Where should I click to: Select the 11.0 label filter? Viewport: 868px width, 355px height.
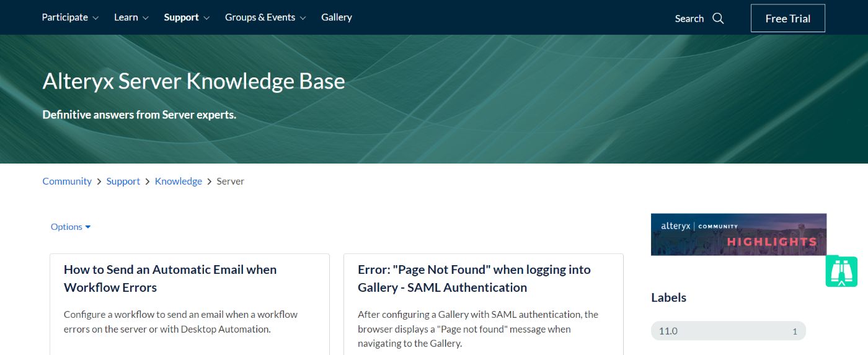[728, 331]
